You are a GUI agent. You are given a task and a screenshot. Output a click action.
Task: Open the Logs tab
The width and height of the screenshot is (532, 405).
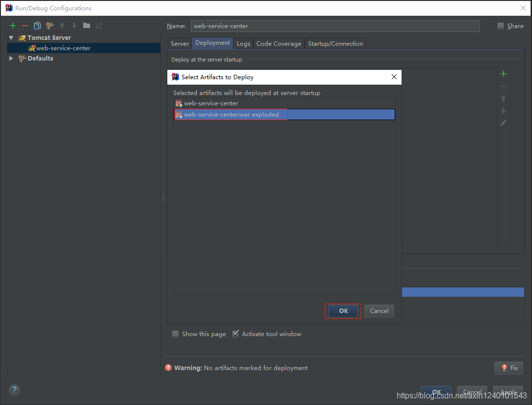243,43
